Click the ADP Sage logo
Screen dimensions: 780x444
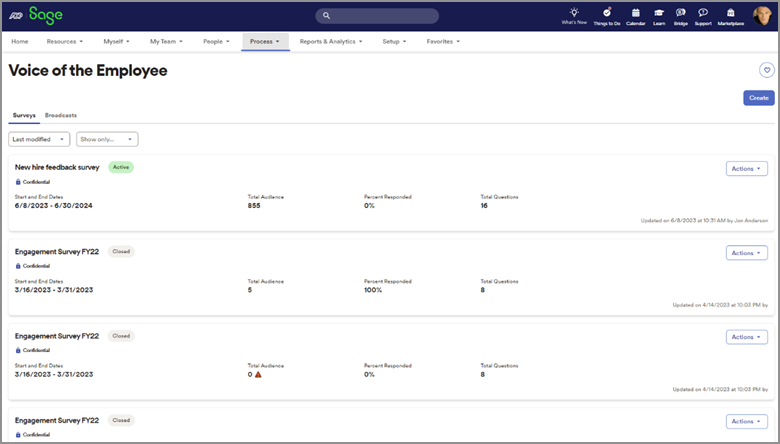point(36,15)
